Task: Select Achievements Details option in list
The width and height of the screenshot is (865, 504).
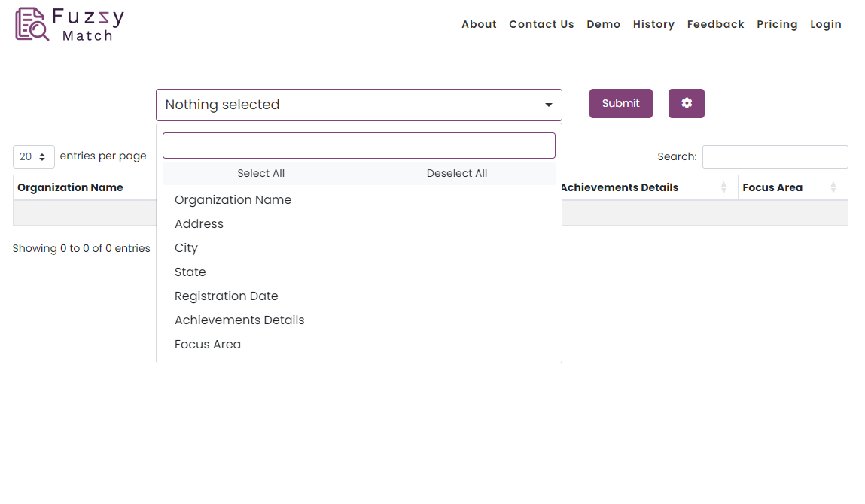Action: pos(239,320)
